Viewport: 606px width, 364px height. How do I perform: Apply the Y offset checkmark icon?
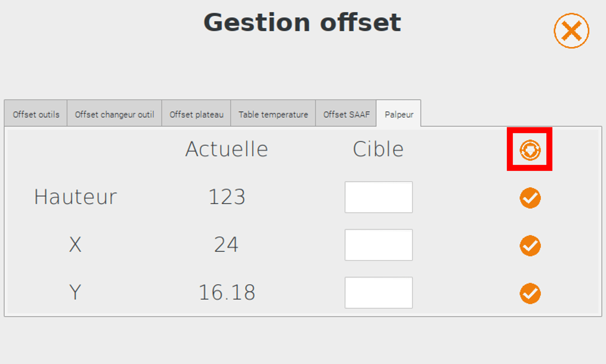coord(530,294)
